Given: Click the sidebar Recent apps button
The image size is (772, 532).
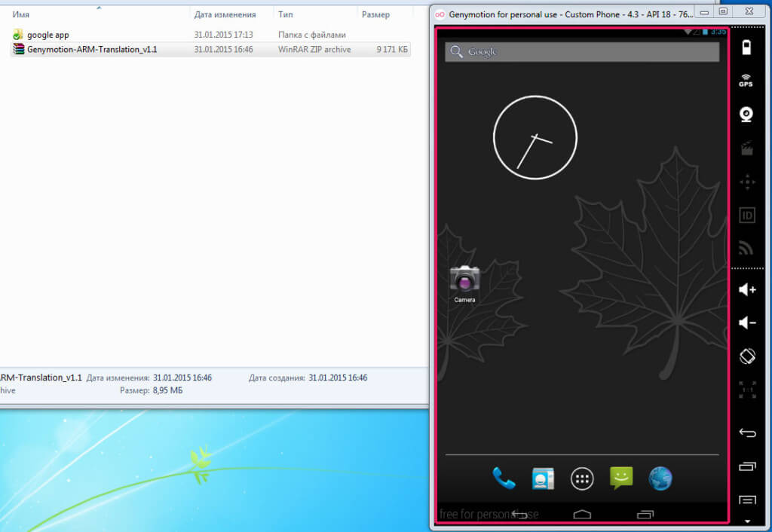Looking at the screenshot, I should 747,466.
